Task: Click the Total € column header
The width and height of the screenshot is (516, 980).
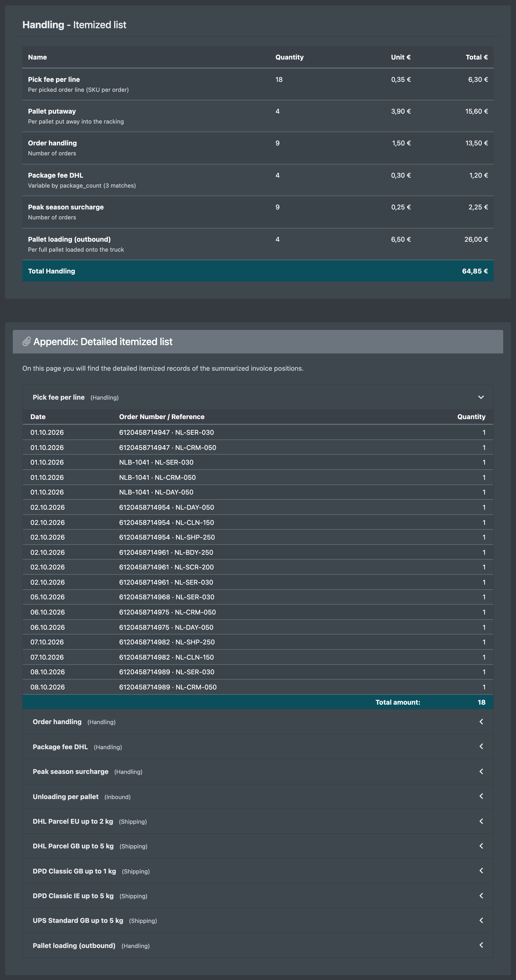Action: pos(477,57)
